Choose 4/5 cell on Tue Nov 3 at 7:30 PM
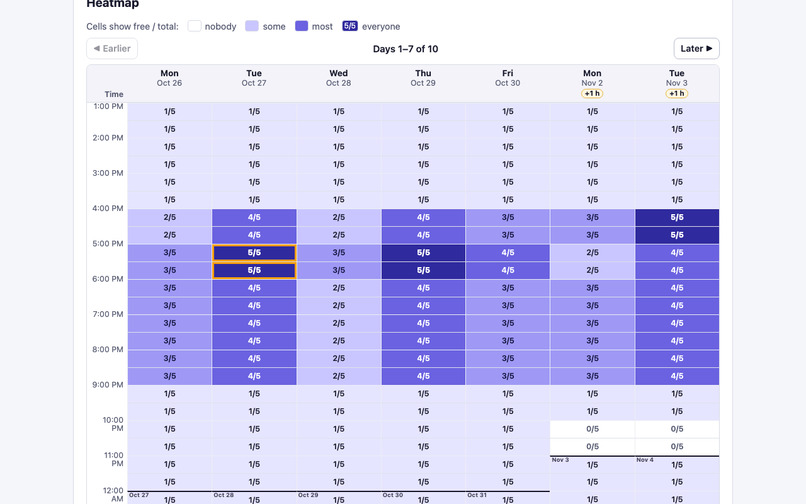The width and height of the screenshot is (806, 504). tap(677, 340)
